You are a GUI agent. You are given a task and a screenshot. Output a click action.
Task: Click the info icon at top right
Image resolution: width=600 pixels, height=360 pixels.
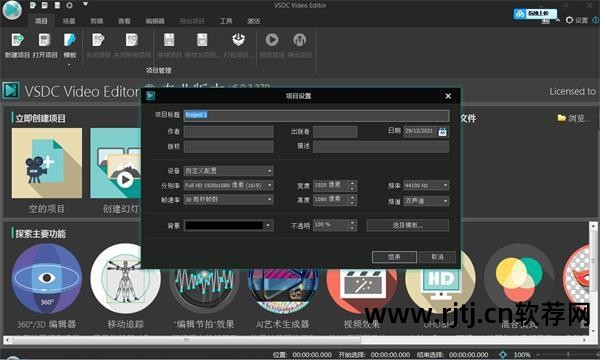(595, 20)
